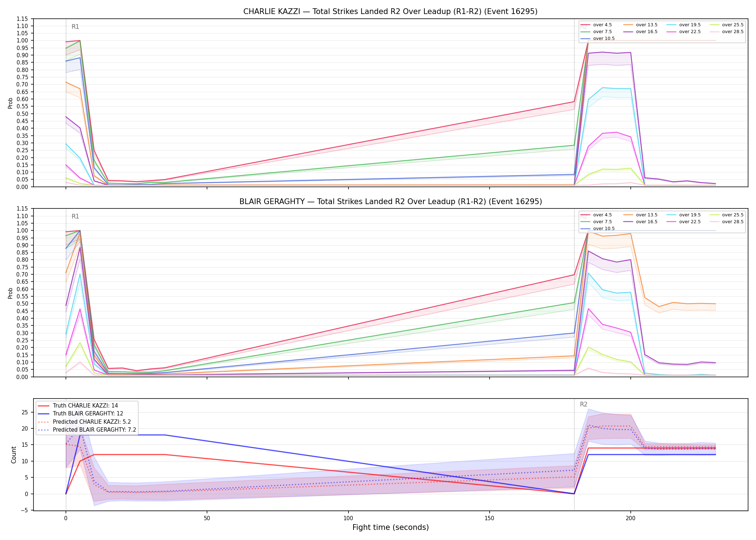Screen dimensions: 756x540
Task: Click x-axis tick label 150
Action: tap(489, 518)
